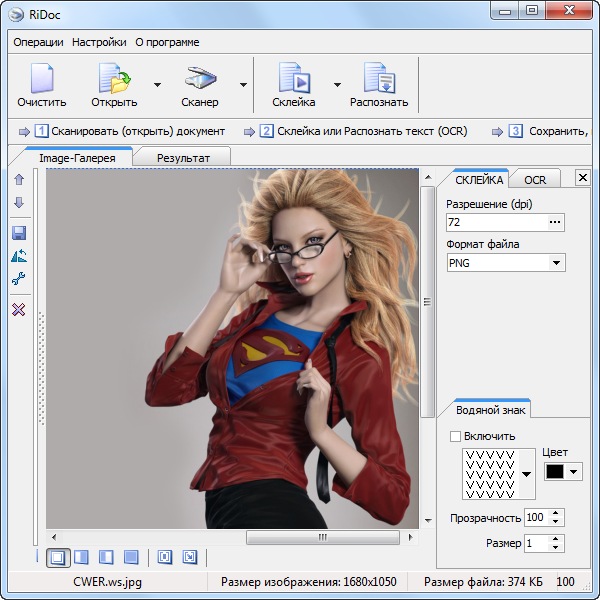Switch to the Результат tab
The width and height of the screenshot is (600, 600).
(183, 157)
